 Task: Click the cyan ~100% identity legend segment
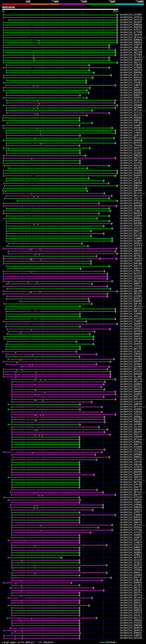130,4
